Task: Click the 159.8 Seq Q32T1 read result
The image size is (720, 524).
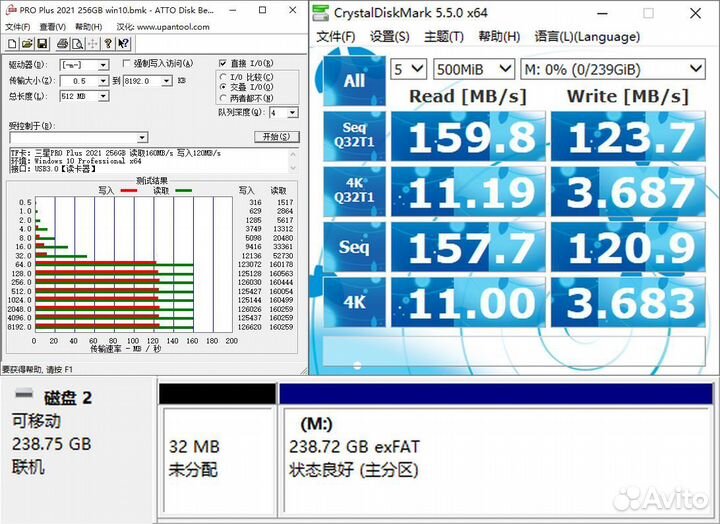Action: pos(468,136)
